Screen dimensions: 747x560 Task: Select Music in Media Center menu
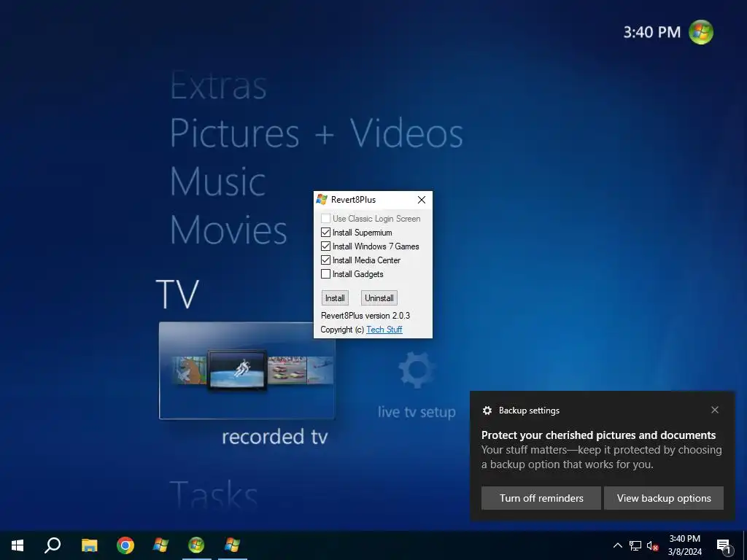(x=217, y=182)
